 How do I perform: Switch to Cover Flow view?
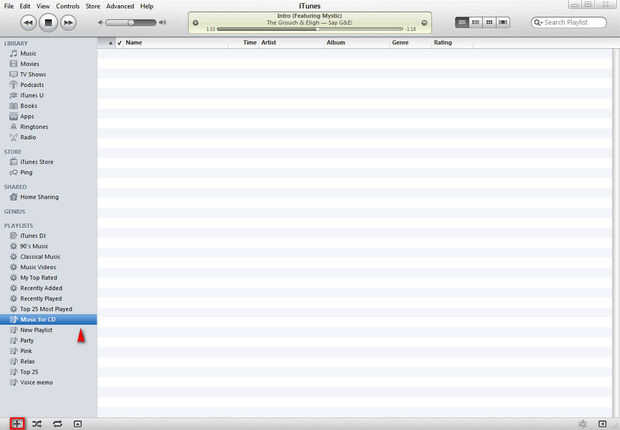(x=503, y=23)
